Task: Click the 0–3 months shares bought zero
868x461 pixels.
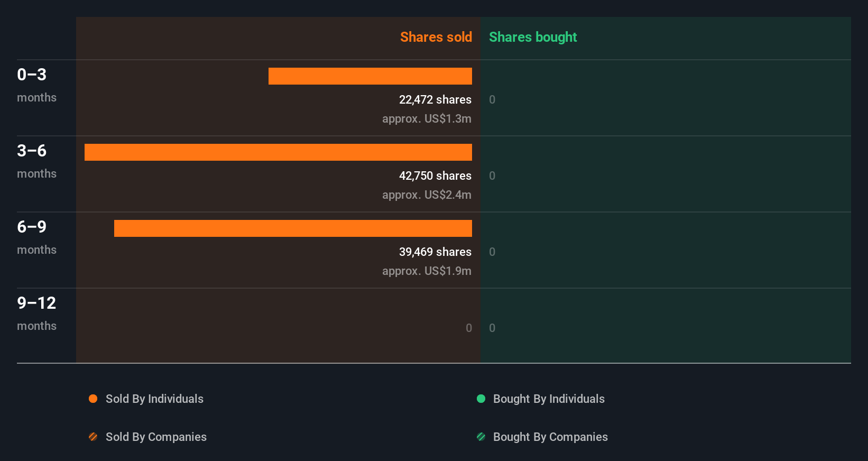Action: [492, 99]
